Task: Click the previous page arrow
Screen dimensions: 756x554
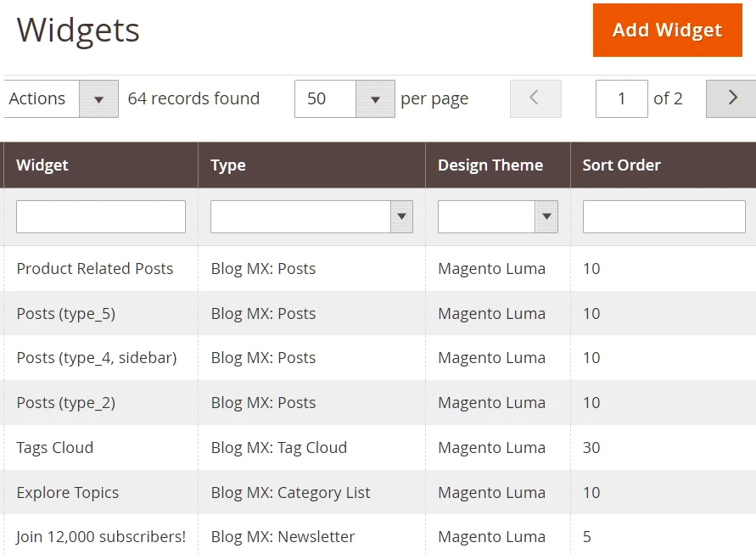Action: click(535, 98)
